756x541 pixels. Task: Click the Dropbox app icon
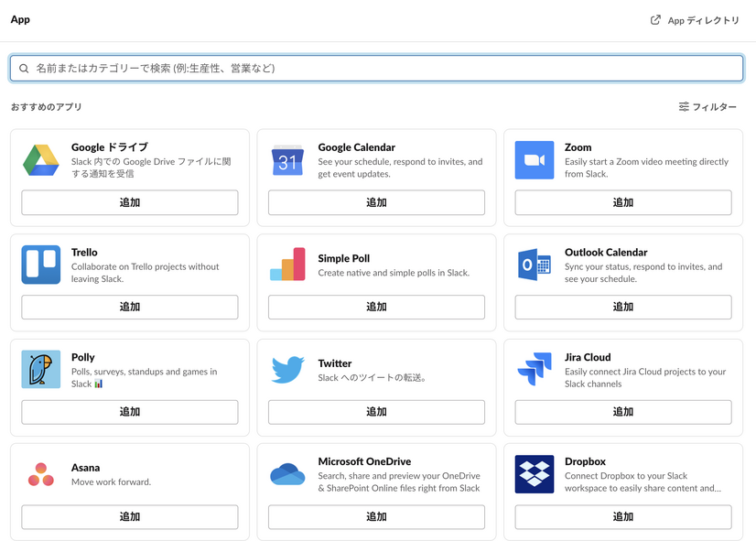point(534,474)
